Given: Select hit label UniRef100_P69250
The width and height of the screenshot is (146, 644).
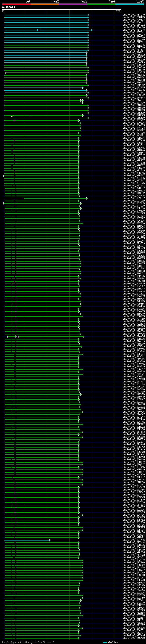Looking at the screenshot, I should pos(133,329).
